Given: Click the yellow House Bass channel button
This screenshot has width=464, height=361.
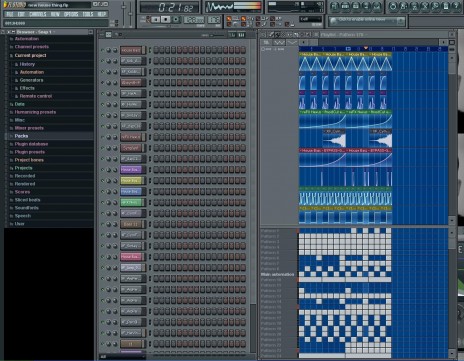Looking at the screenshot, I should pyautogui.click(x=131, y=181).
